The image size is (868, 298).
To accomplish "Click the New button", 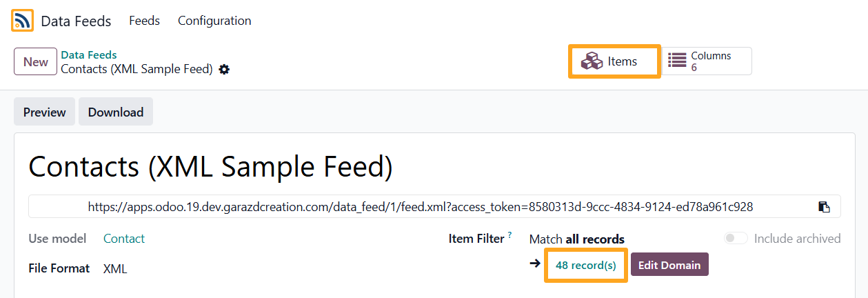I will coord(35,61).
